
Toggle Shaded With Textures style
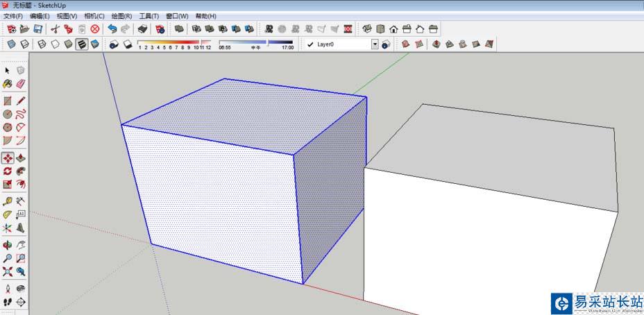pyautogui.click(x=82, y=44)
